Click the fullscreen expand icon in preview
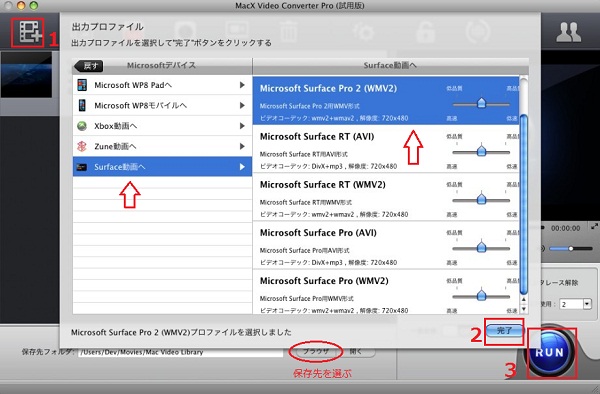 click(594, 227)
